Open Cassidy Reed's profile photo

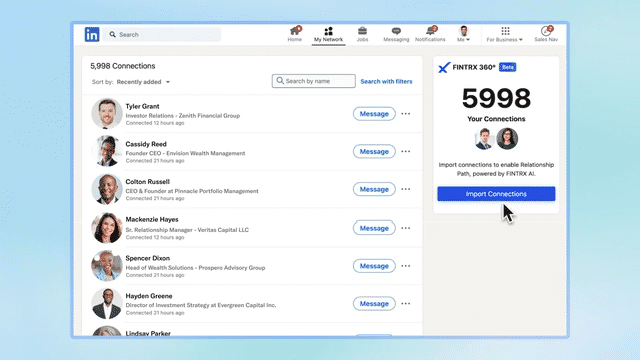click(x=107, y=151)
